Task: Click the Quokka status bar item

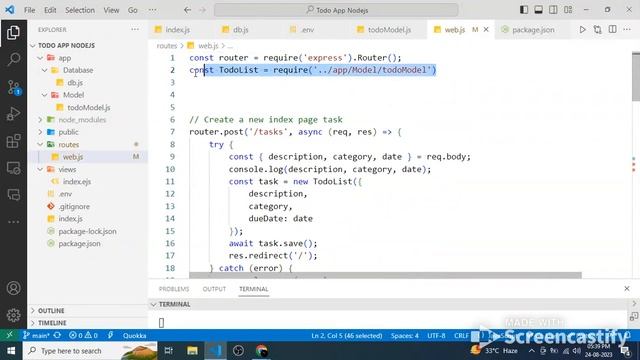Action: (134, 336)
